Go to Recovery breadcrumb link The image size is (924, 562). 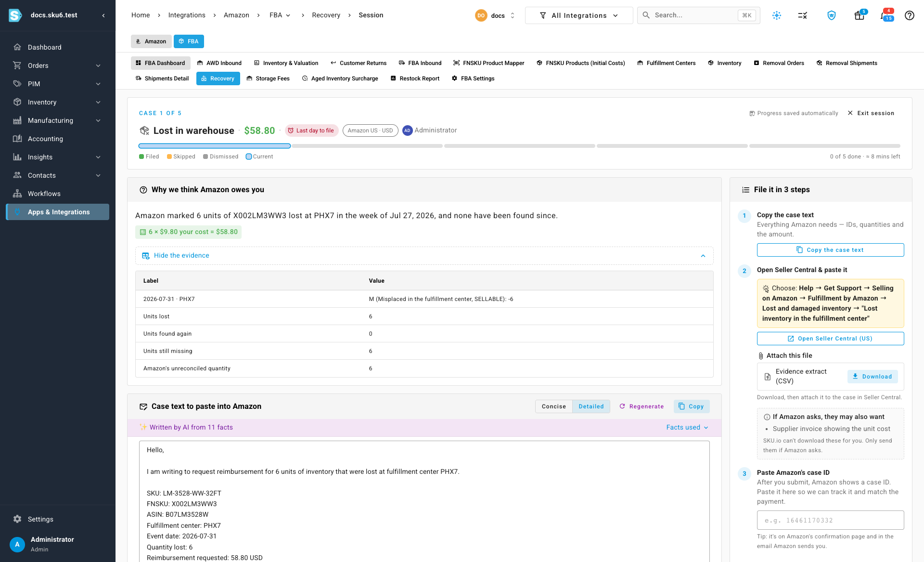tap(326, 15)
